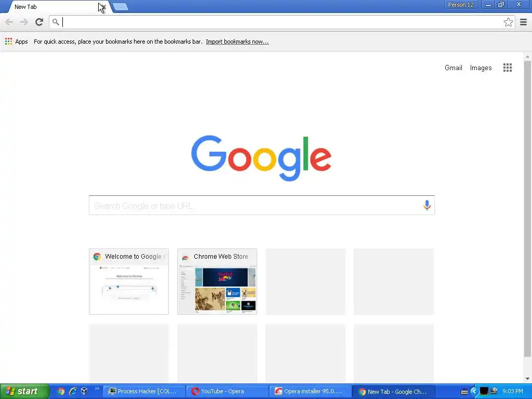The width and height of the screenshot is (532, 399).
Task: Open the Google apps grid
Action: (x=507, y=68)
